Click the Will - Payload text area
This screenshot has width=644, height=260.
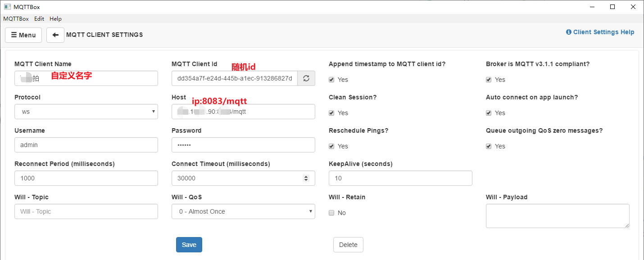point(558,216)
